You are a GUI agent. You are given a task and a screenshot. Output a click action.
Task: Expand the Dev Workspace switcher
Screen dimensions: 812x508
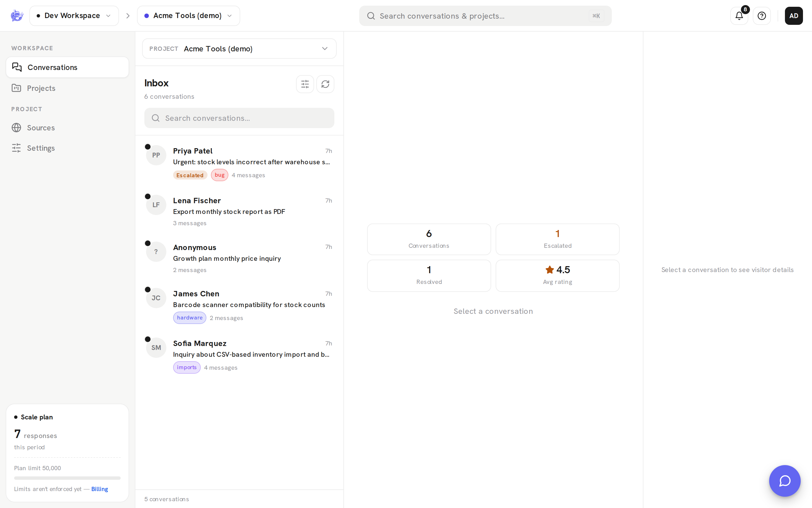coord(74,16)
